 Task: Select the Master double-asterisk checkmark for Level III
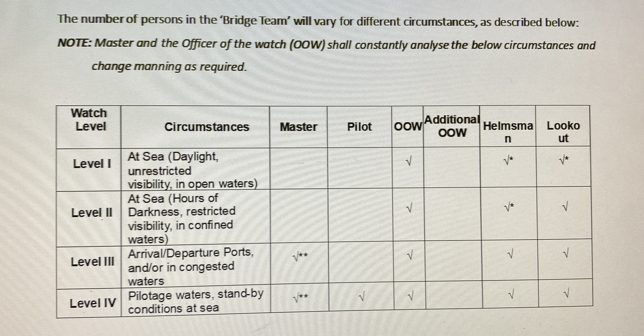(x=300, y=256)
